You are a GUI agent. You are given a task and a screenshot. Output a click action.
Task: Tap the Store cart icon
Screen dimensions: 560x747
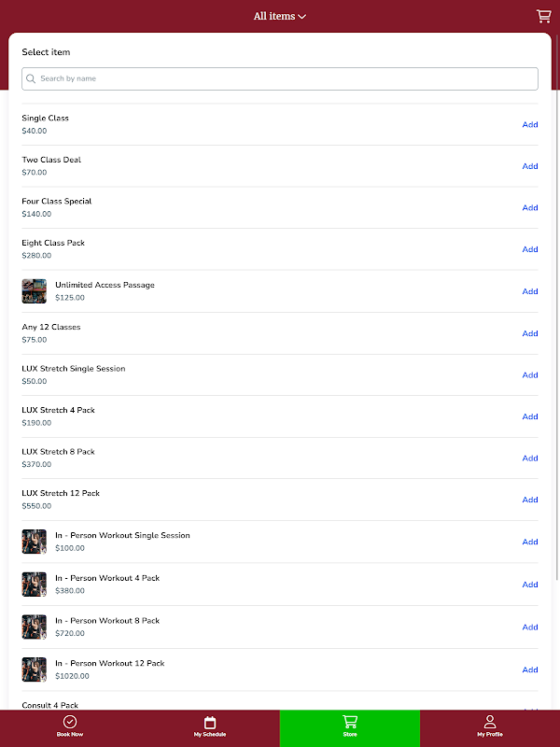350,722
